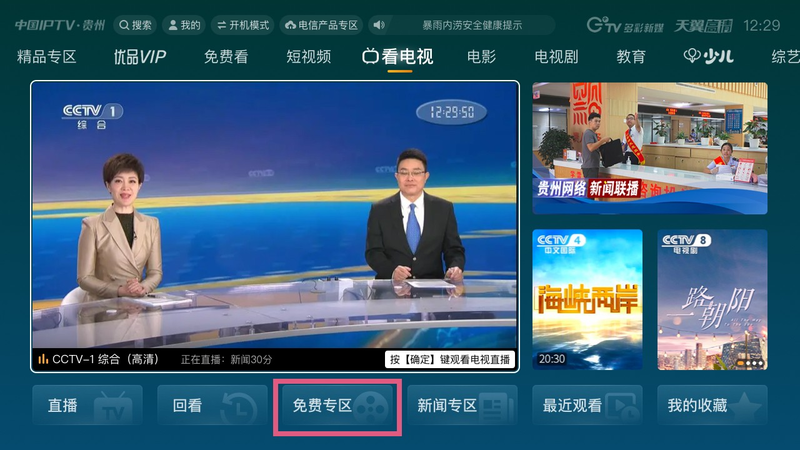Open CCTV-4 海峡两岸 program card
This screenshot has height=450, width=800.
[587, 299]
